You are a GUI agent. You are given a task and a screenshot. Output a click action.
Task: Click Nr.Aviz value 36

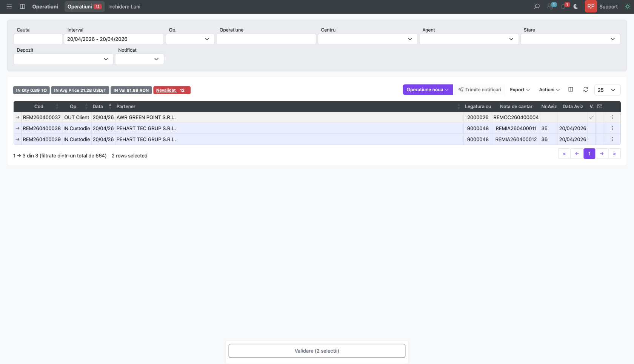tap(545, 139)
